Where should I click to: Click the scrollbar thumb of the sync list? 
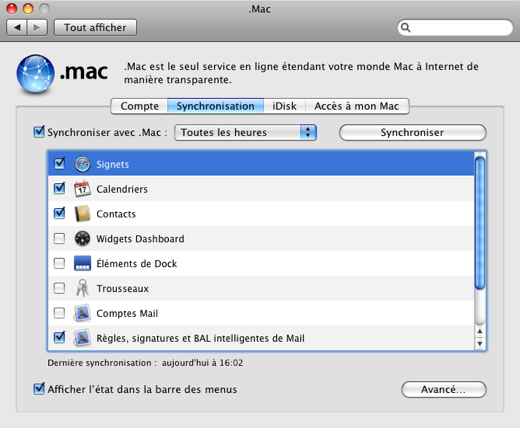coord(480,223)
